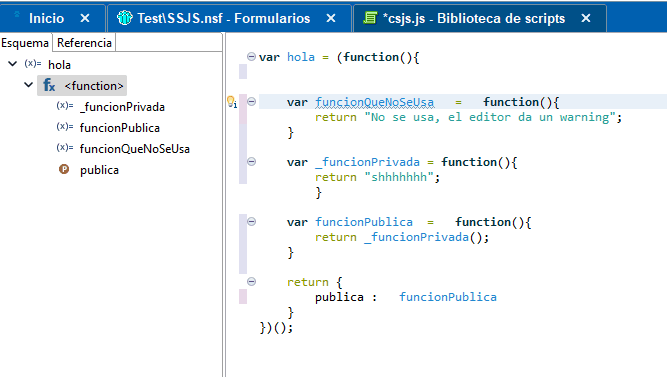Click the script library icon on csjs.js tab
This screenshot has height=377, width=667.
click(x=370, y=18)
